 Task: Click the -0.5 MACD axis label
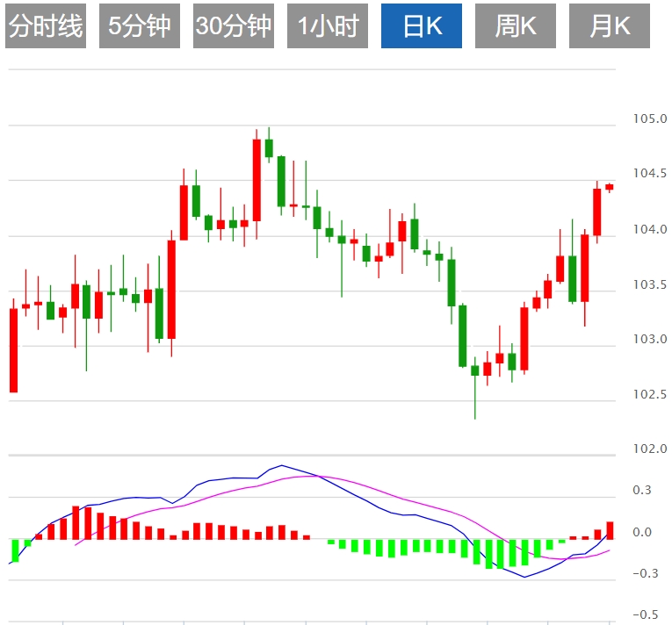pos(645,614)
